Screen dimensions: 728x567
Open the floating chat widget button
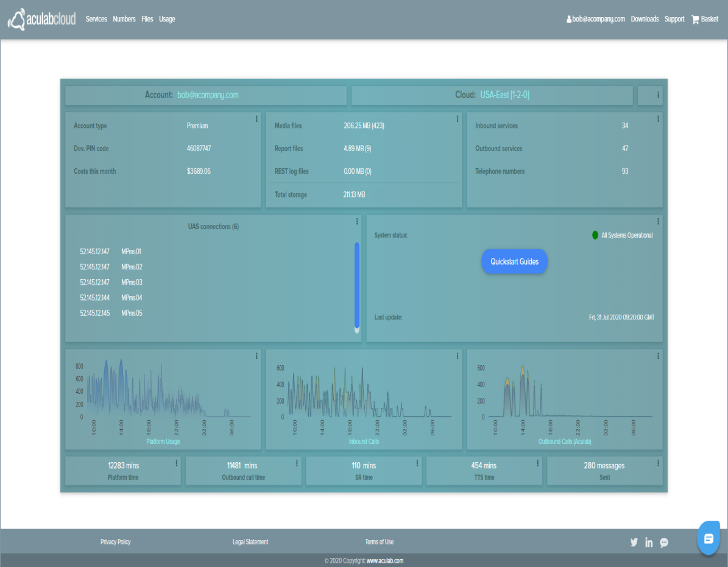tap(709, 538)
